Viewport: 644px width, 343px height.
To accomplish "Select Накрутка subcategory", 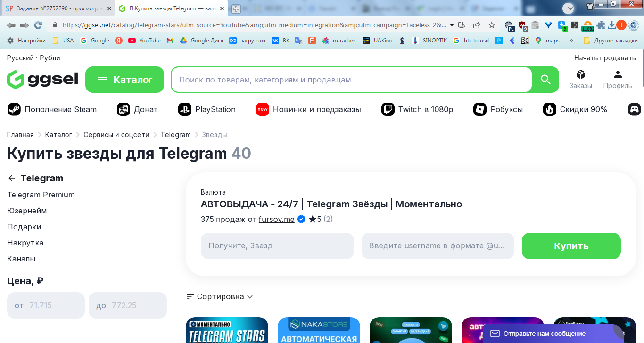I will click(x=25, y=243).
